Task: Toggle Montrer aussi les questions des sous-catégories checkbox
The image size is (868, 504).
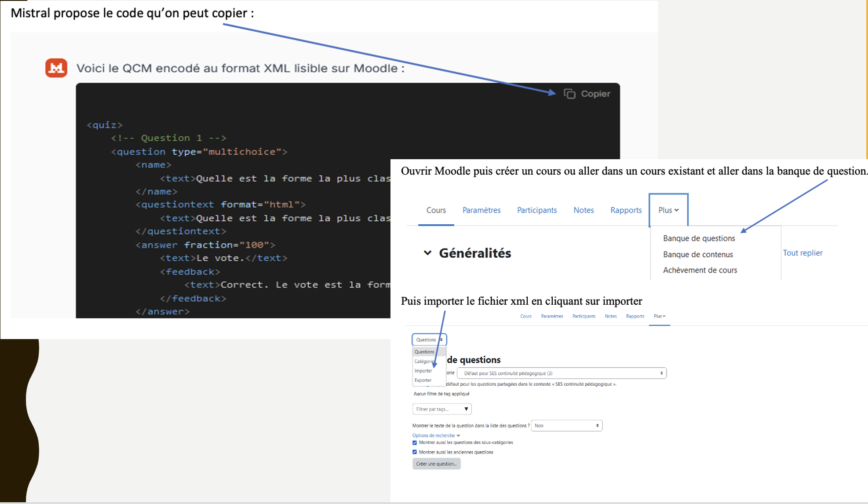Action: coord(415,442)
